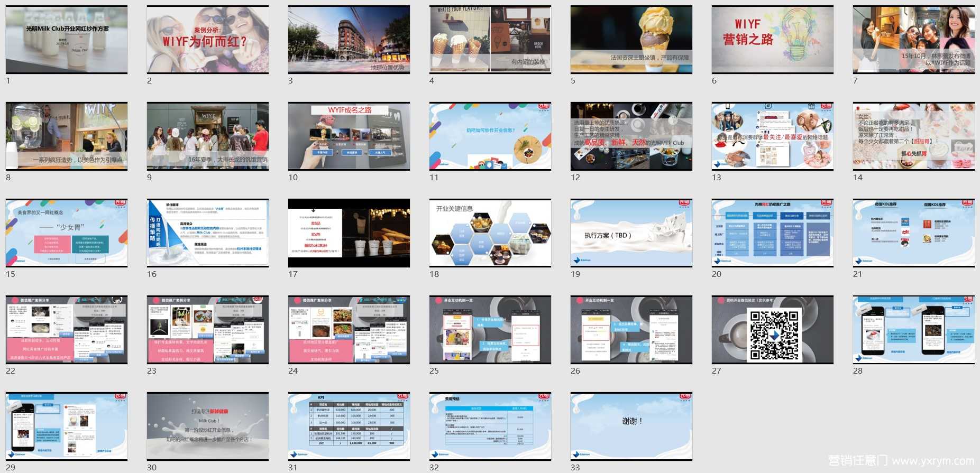This screenshot has height=473, width=980.
Task: Select slide 5 about 法国资深主厨坐镇
Action: pyautogui.click(x=631, y=40)
